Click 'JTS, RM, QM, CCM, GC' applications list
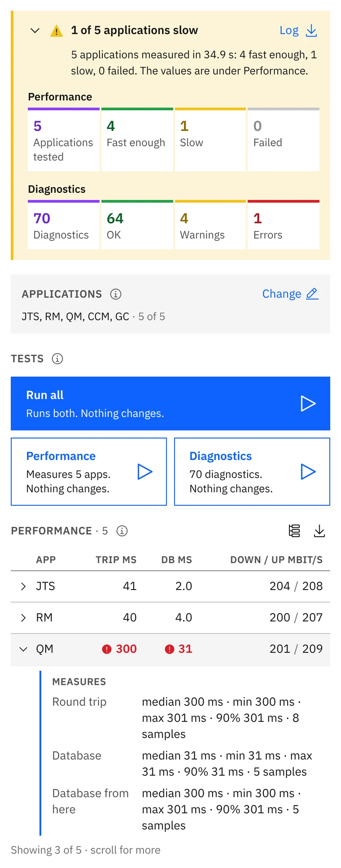Image resolution: width=341 pixels, height=868 pixels. 75,317
